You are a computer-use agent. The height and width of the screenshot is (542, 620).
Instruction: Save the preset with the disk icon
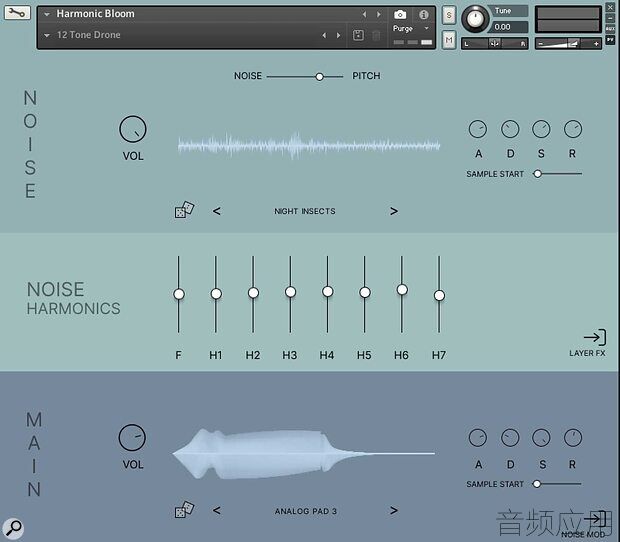(x=358, y=35)
